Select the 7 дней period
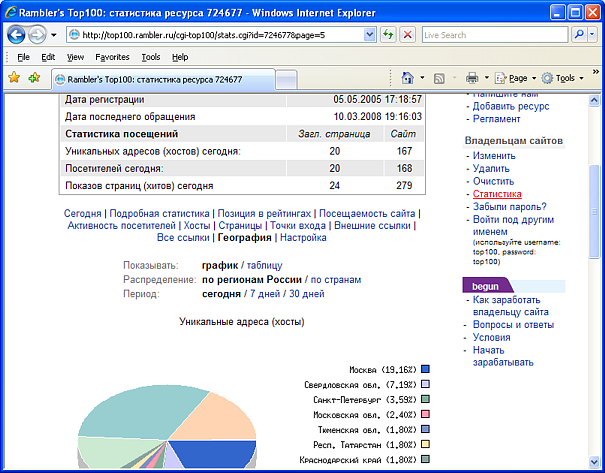605x473 pixels. tap(265, 294)
